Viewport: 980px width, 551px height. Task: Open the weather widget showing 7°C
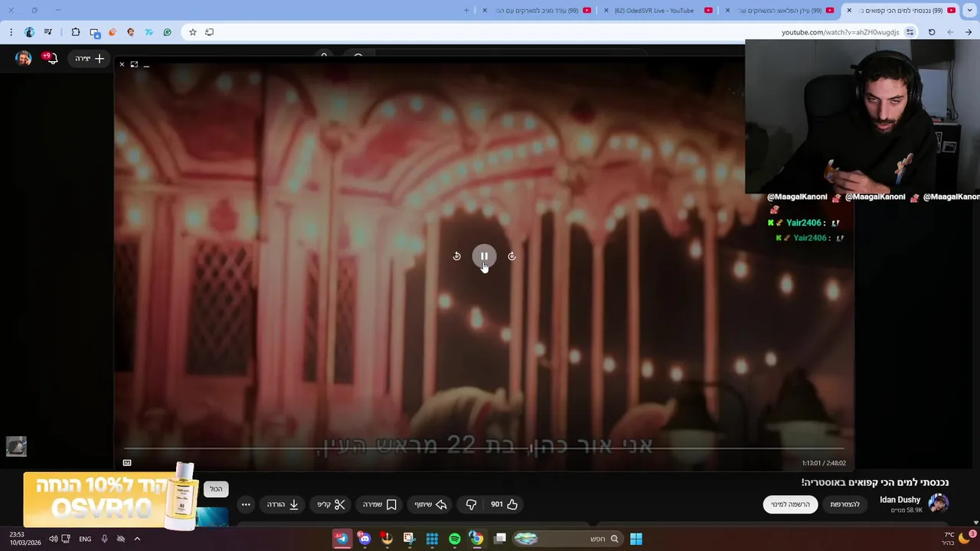click(957, 539)
